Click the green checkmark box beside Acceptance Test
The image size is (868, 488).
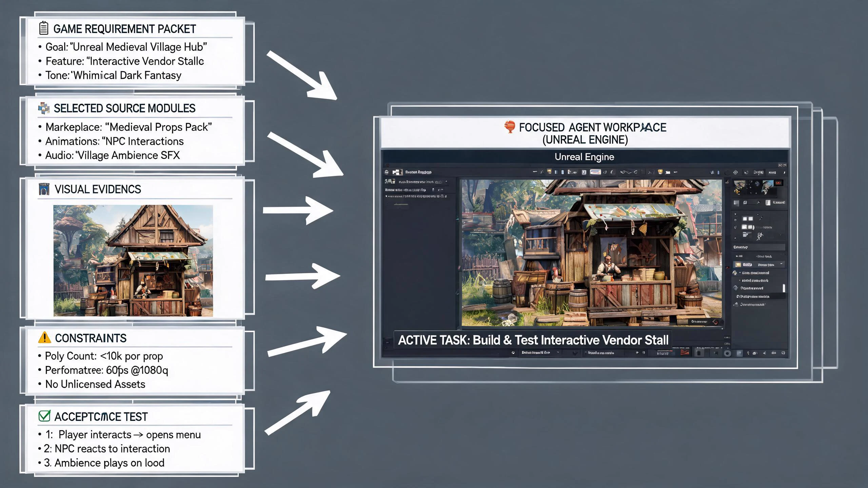pyautogui.click(x=44, y=416)
